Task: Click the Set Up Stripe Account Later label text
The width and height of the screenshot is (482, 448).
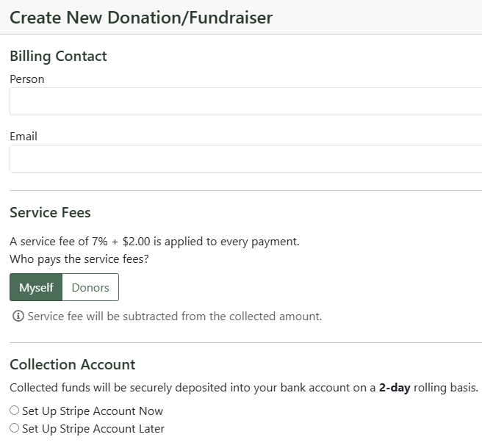Action: (x=93, y=428)
